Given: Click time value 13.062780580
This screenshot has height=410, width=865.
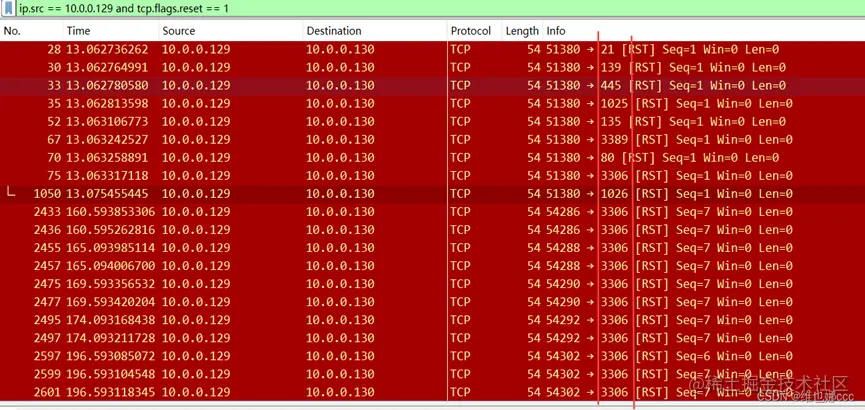Looking at the screenshot, I should point(107,86).
